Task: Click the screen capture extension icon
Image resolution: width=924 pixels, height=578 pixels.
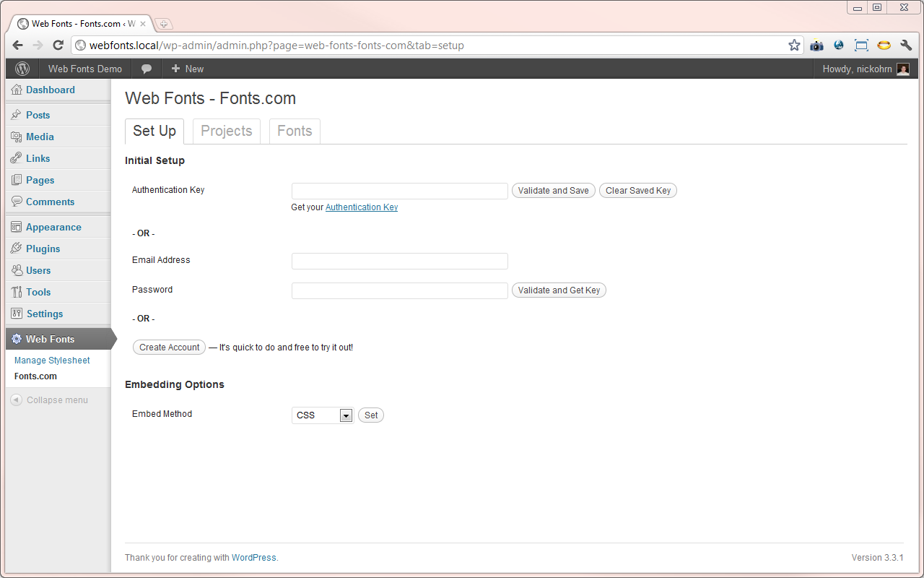Action: coord(861,45)
